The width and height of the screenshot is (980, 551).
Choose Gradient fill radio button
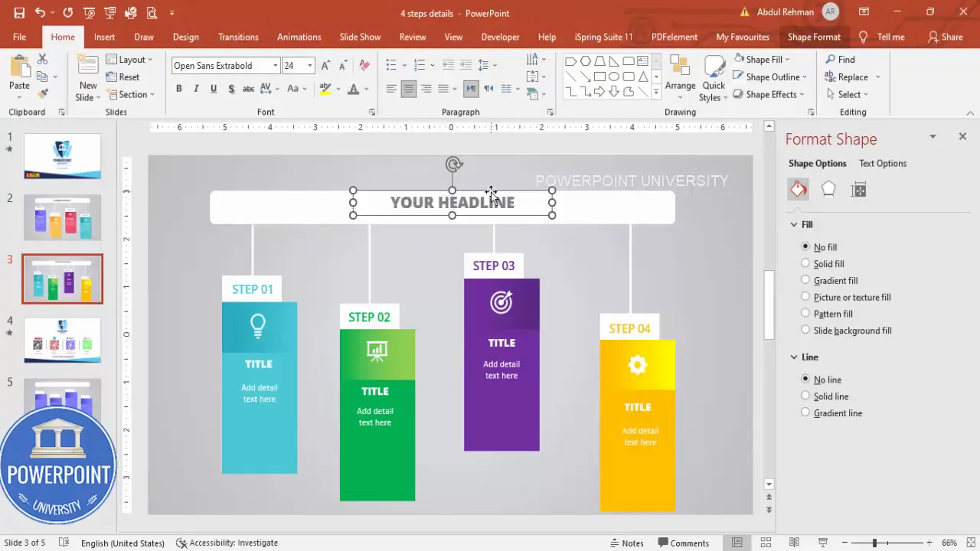click(805, 280)
